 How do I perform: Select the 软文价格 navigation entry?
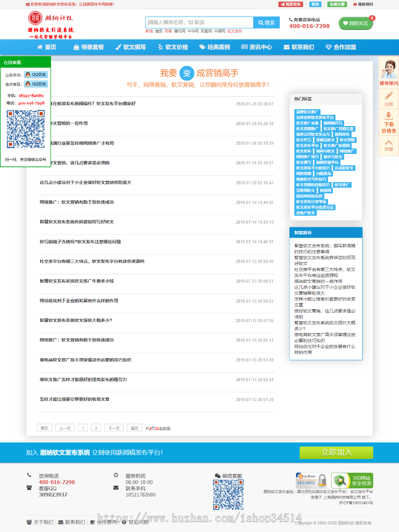click(x=174, y=47)
